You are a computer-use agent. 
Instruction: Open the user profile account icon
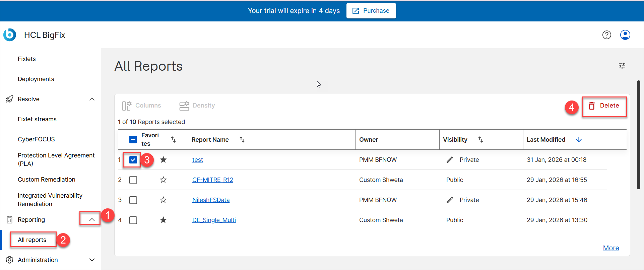pos(625,35)
